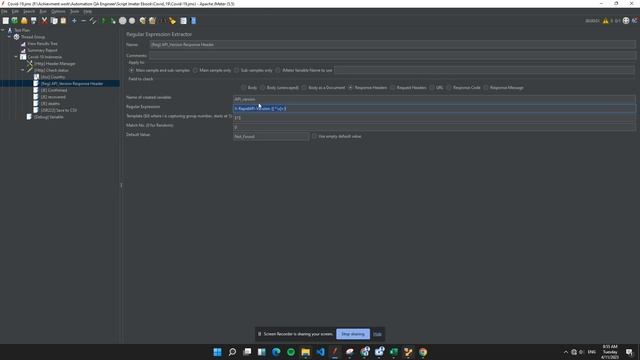Select Response Message radio button
The image size is (640, 360).
point(486,88)
